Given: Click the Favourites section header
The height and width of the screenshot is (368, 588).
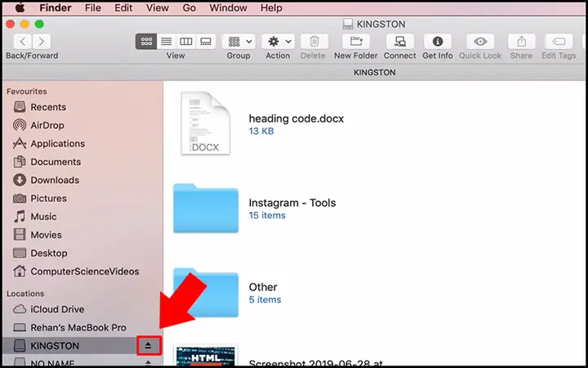Looking at the screenshot, I should [27, 92].
